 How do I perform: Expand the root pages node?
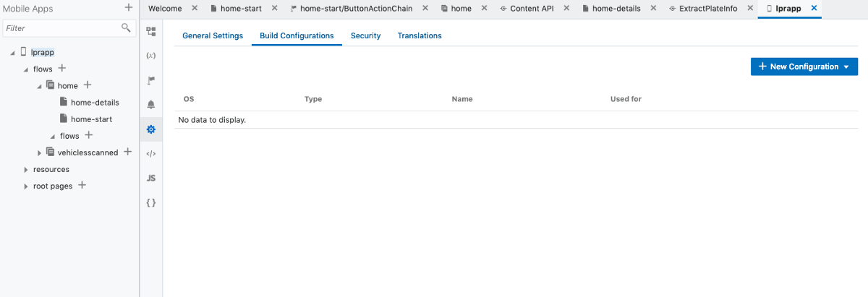tap(26, 186)
